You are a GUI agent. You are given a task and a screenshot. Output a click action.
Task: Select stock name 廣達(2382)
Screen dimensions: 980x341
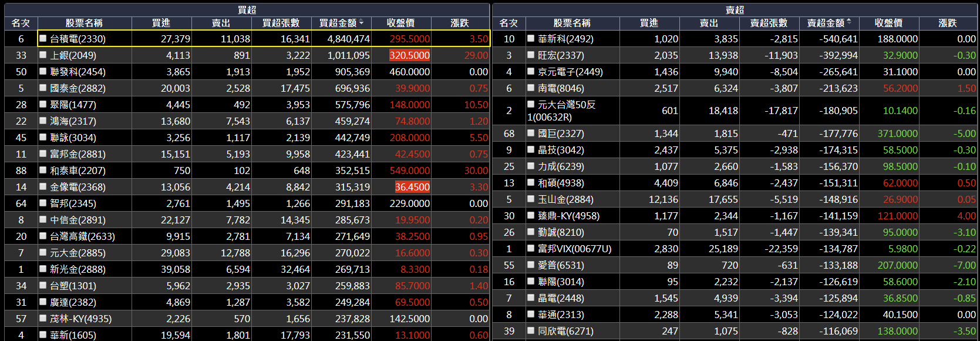tap(73, 302)
